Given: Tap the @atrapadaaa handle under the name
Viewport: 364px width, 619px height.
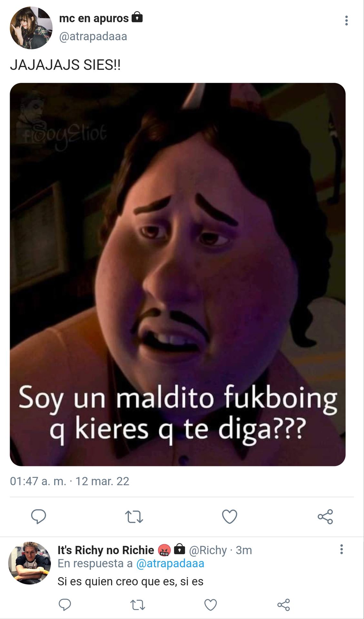Looking at the screenshot, I should click(x=93, y=36).
